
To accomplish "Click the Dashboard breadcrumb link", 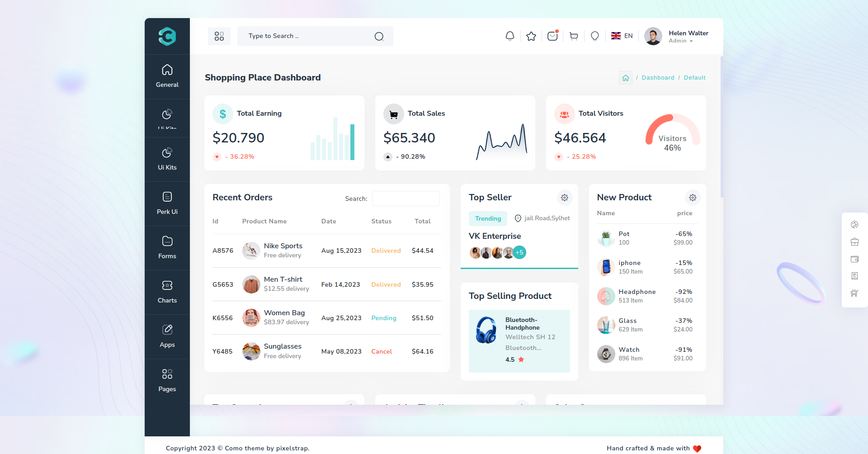I will click(658, 78).
